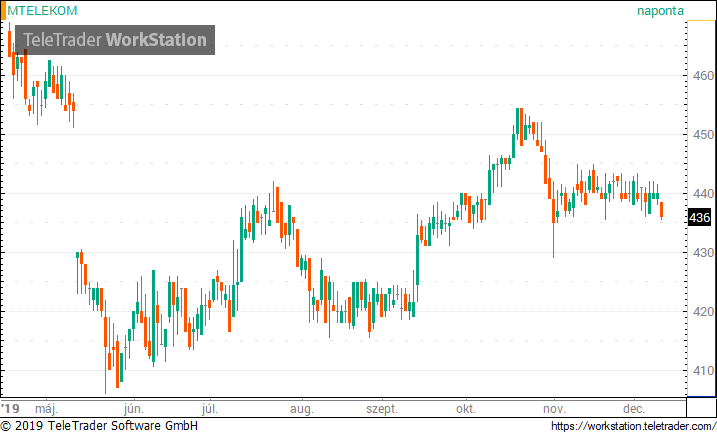
Task: Click the 'nov.' month label
Action: (x=554, y=408)
